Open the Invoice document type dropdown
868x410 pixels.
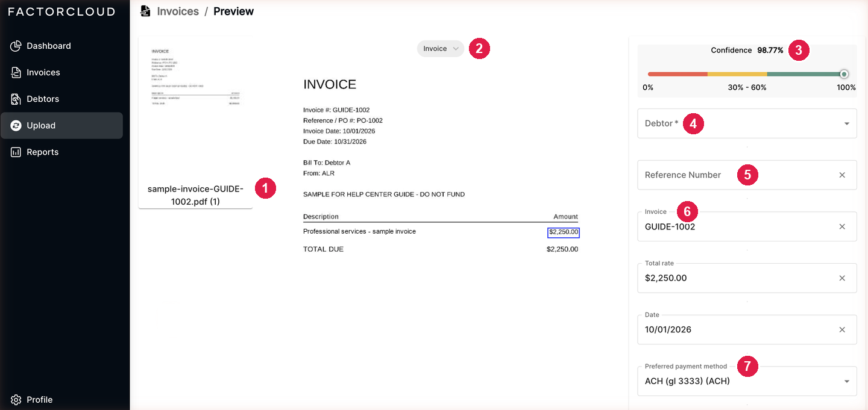click(x=441, y=49)
